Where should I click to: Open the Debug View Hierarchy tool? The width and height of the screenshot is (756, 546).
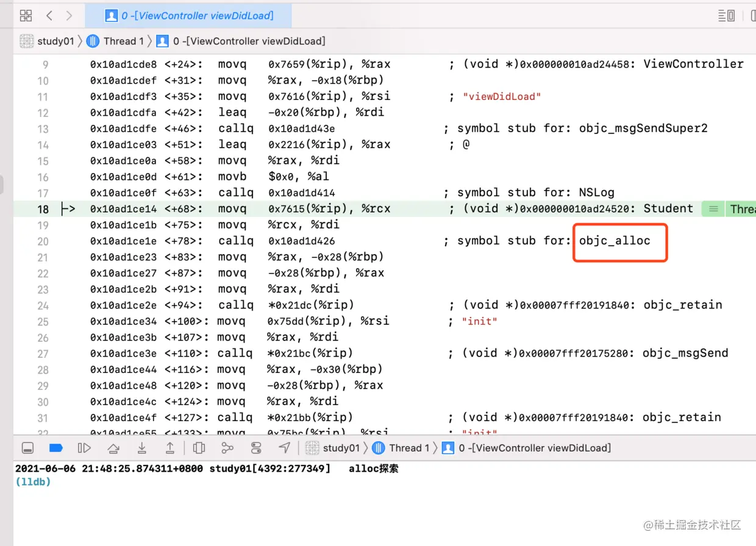pyautogui.click(x=199, y=448)
